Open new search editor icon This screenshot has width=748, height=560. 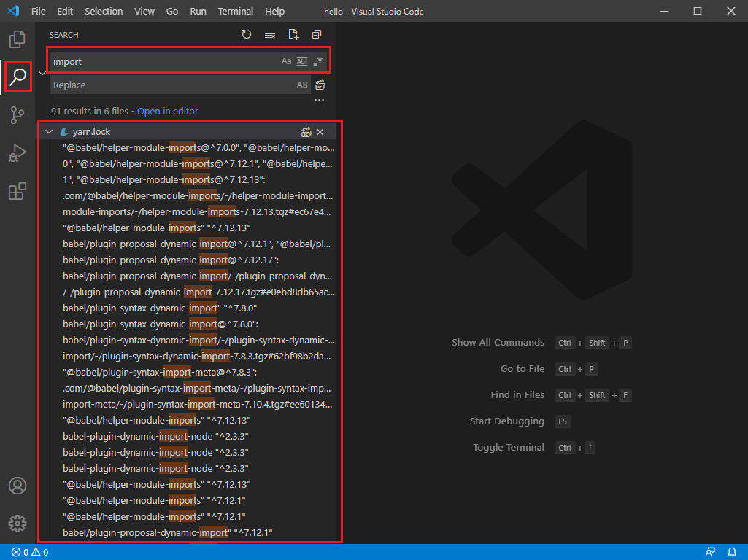pyautogui.click(x=293, y=34)
